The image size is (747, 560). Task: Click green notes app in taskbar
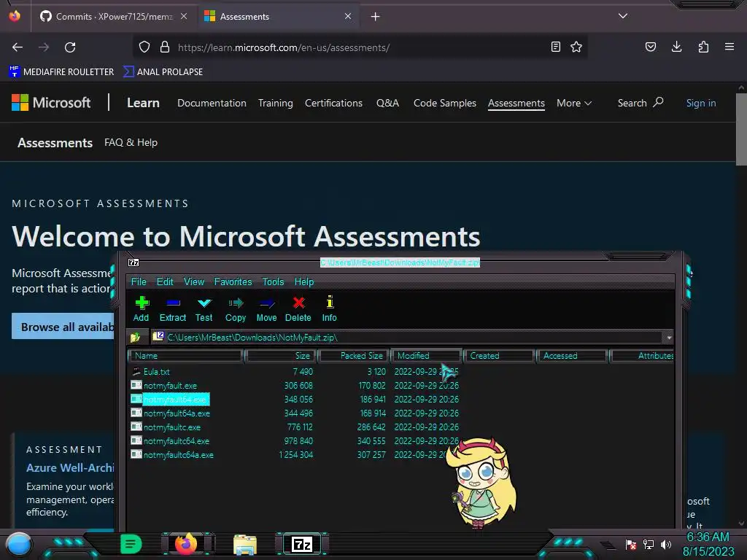point(131,544)
